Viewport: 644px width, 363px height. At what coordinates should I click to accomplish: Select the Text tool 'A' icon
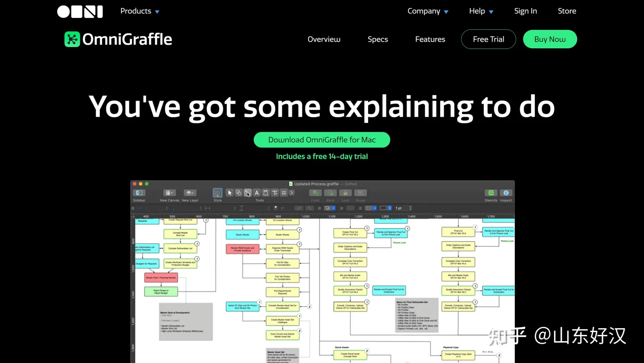click(257, 193)
